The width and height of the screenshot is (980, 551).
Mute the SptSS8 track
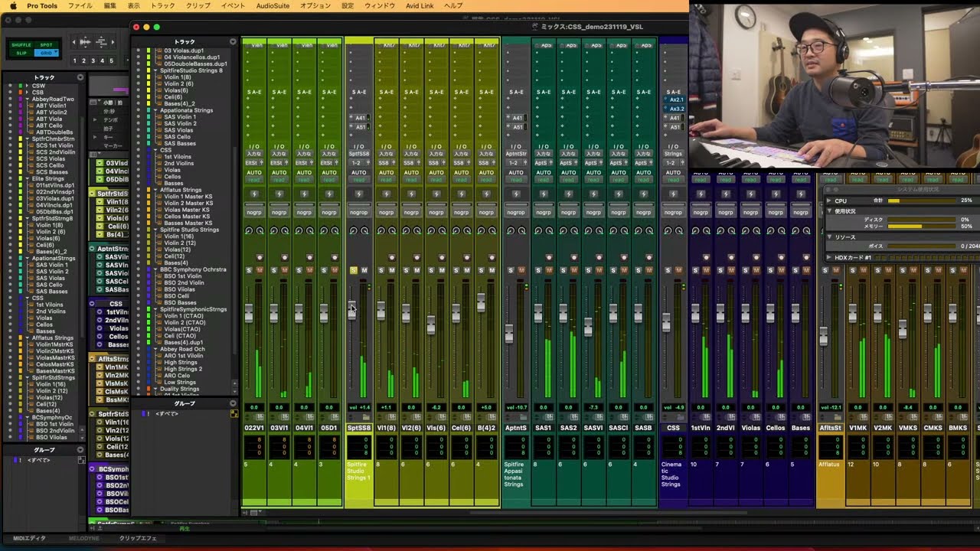click(x=364, y=270)
